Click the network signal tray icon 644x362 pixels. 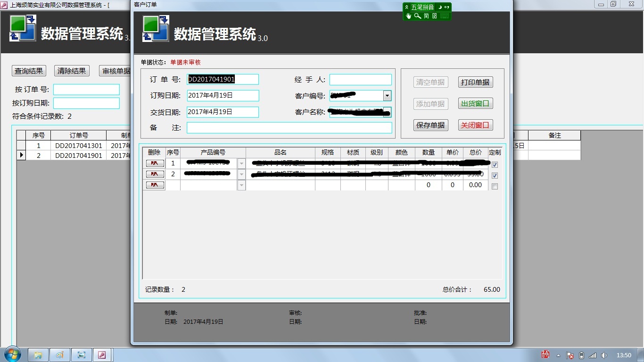(x=593, y=355)
